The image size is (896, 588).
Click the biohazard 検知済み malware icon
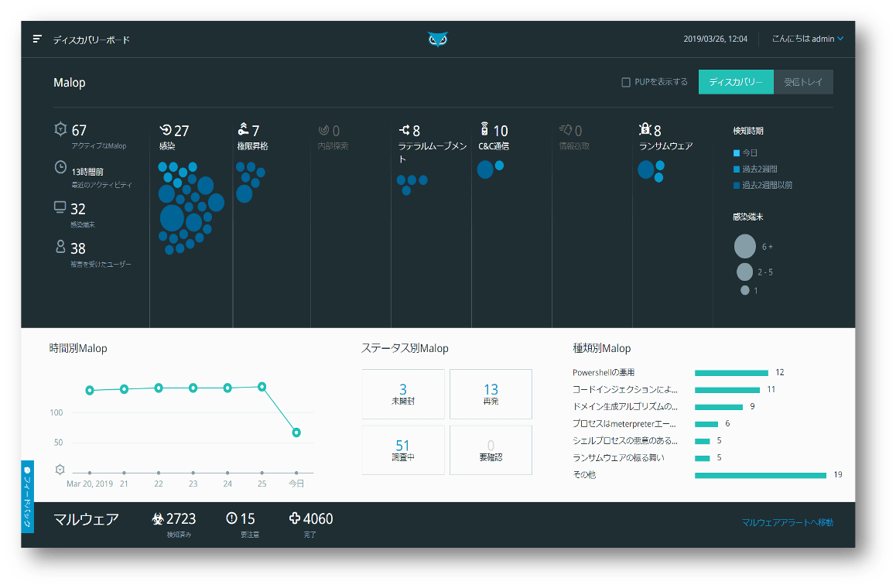tap(158, 518)
